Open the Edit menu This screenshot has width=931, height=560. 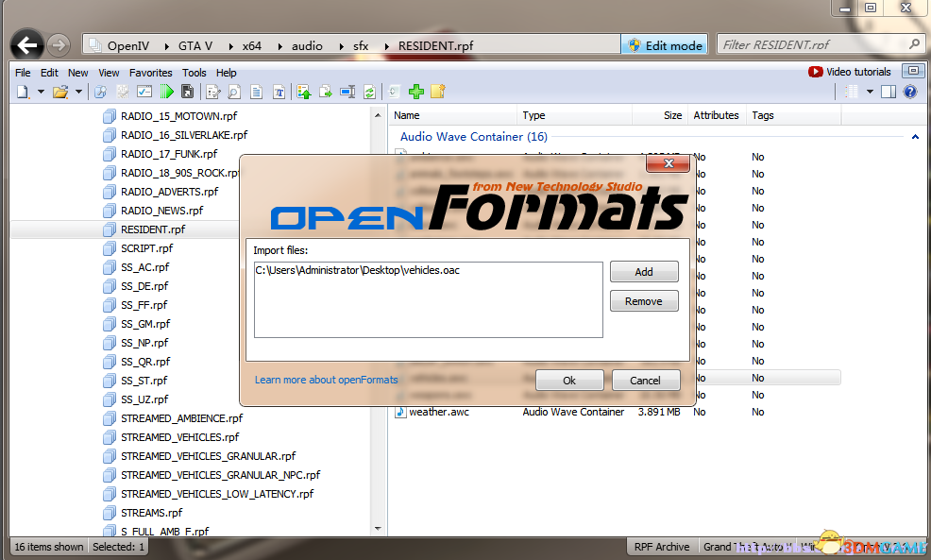[x=49, y=73]
